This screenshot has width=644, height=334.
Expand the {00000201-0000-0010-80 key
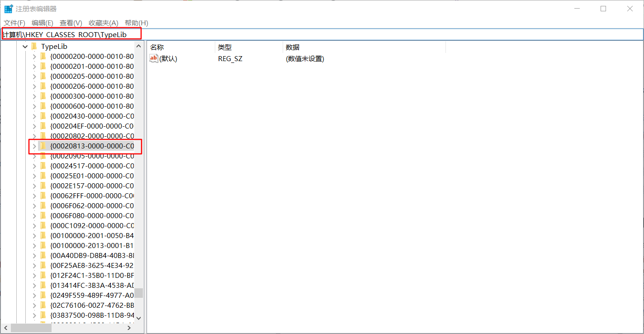(34, 66)
